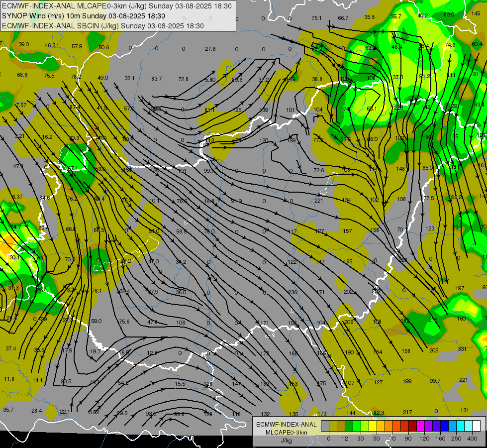This screenshot has width=487, height=448.
Task: Click the map value '75.1'
Action: [x=316, y=18]
